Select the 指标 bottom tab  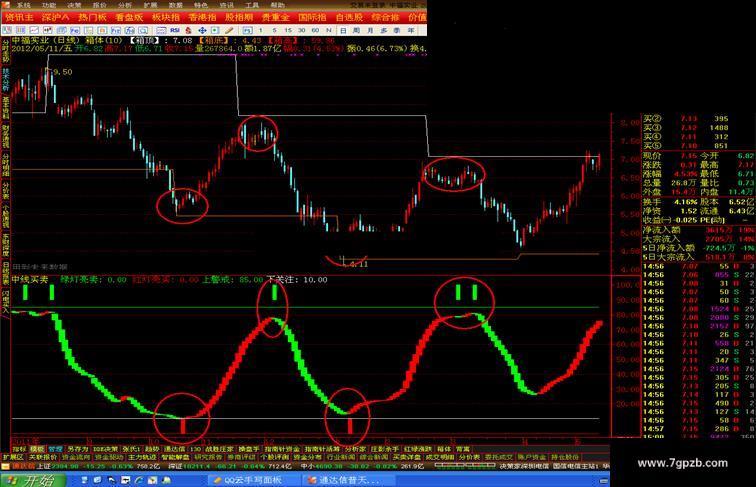point(18,449)
